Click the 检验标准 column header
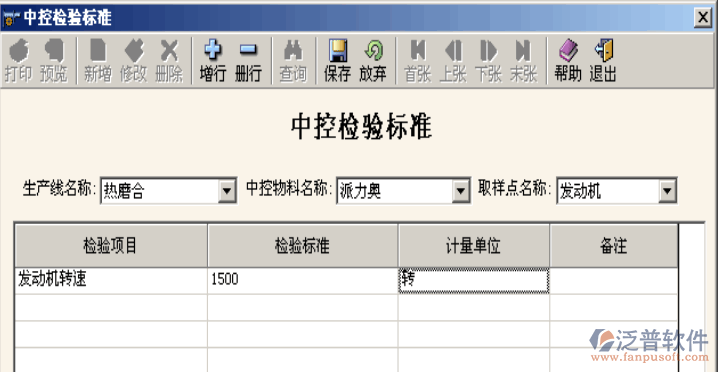Image resolution: width=719 pixels, height=373 pixels. (303, 246)
